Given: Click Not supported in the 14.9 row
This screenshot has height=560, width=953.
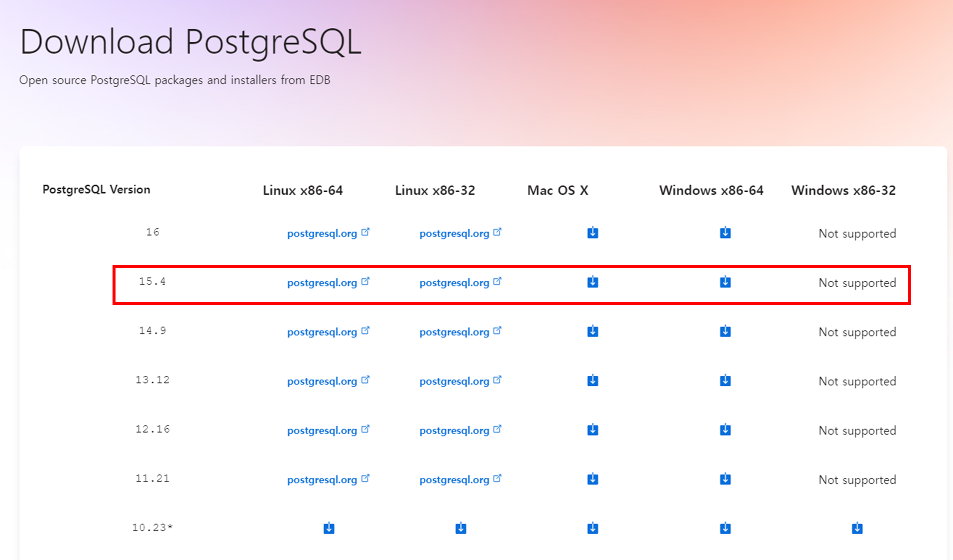Looking at the screenshot, I should pos(857,332).
